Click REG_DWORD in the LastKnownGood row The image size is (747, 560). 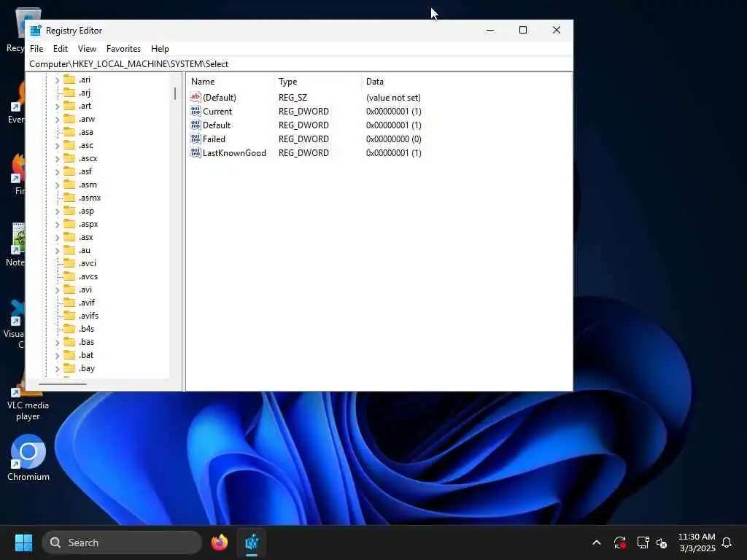click(303, 152)
